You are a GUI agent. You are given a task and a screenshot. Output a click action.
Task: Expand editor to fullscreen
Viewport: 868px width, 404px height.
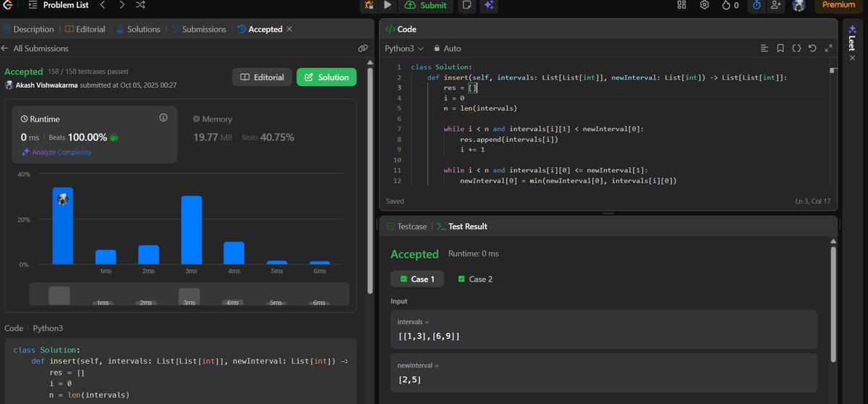[829, 49]
